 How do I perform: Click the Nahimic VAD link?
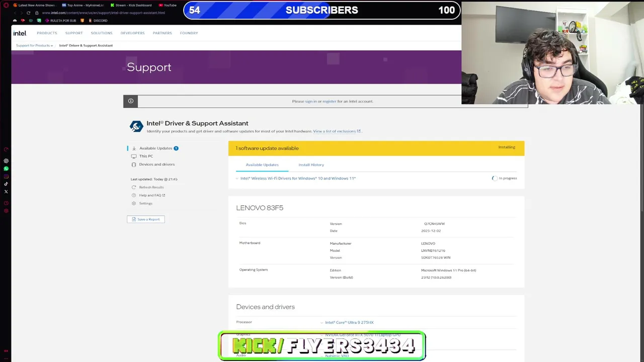[337, 356]
